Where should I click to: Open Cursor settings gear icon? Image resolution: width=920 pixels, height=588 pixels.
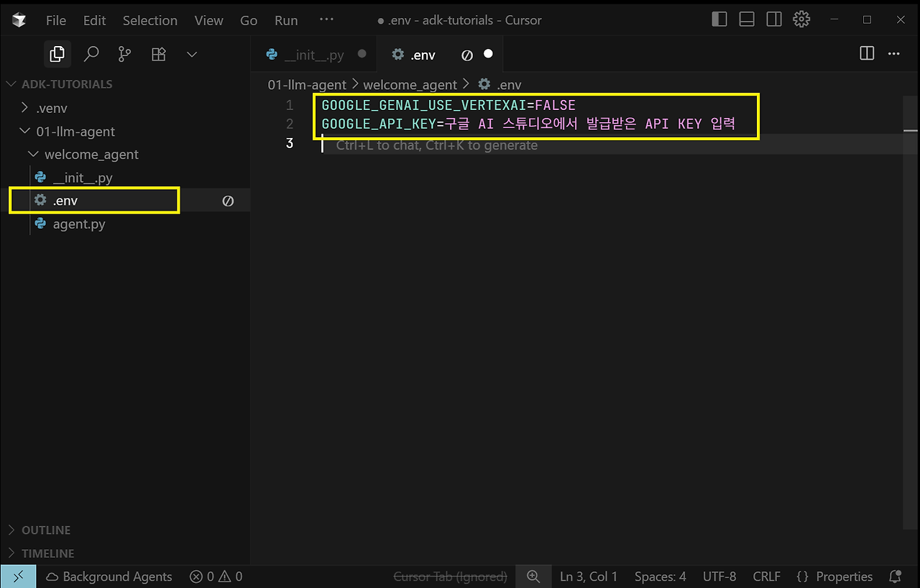click(x=801, y=19)
